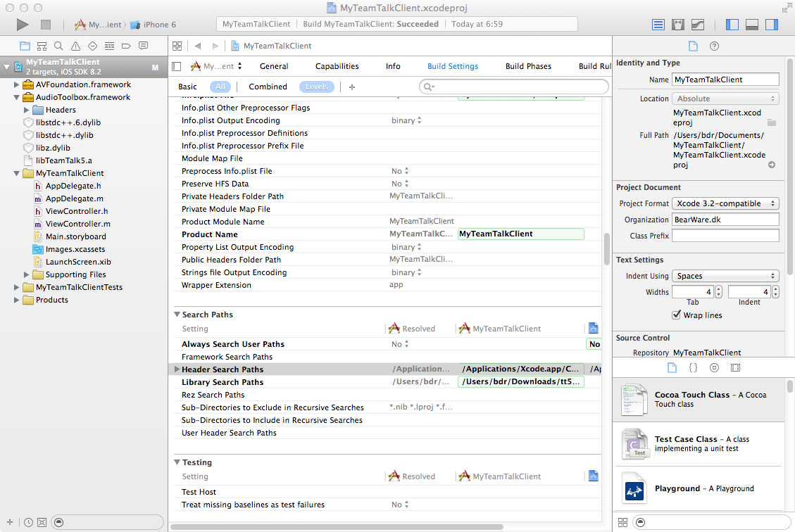Click the Stop button in toolbar
The image size is (795, 532).
pos(46,25)
